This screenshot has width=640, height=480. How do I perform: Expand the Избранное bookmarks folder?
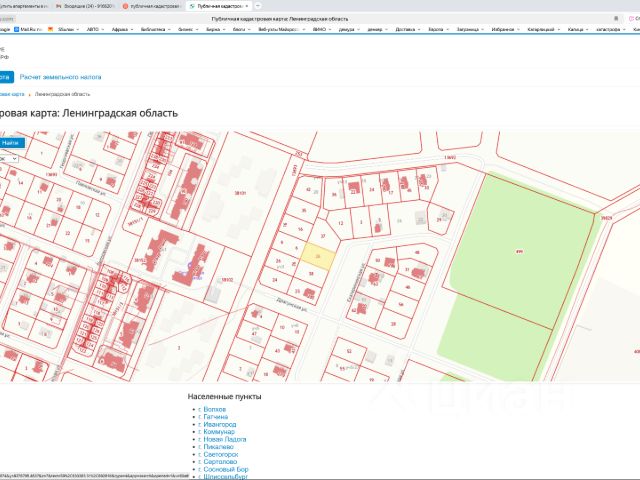(503, 29)
